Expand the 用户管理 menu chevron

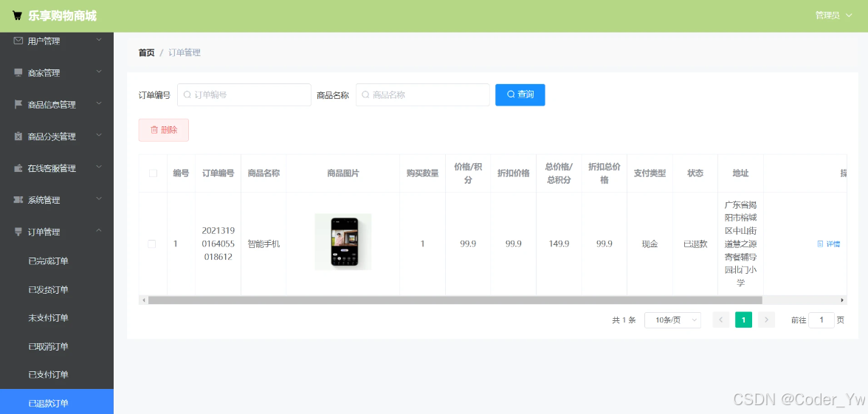99,40
